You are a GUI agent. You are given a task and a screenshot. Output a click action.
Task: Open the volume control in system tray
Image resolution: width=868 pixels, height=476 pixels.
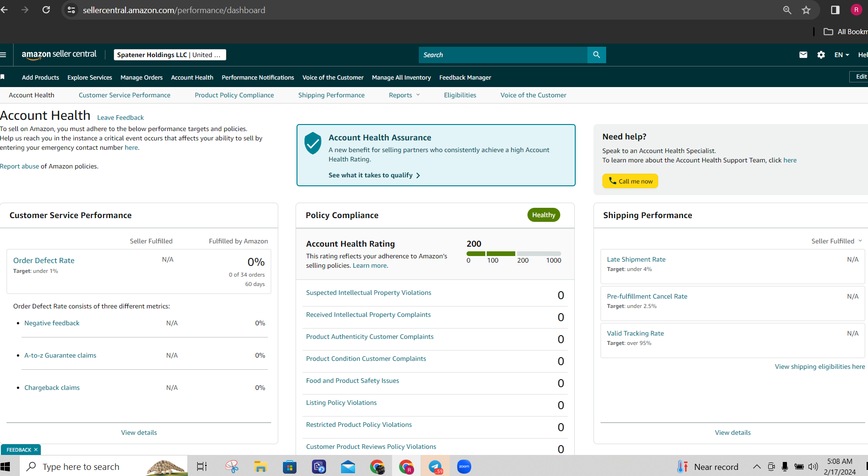tap(813, 467)
